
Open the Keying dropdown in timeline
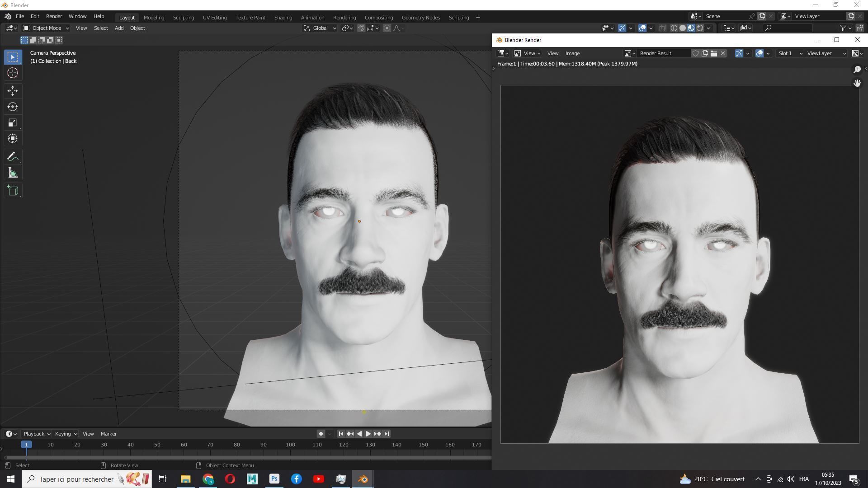[x=66, y=434]
